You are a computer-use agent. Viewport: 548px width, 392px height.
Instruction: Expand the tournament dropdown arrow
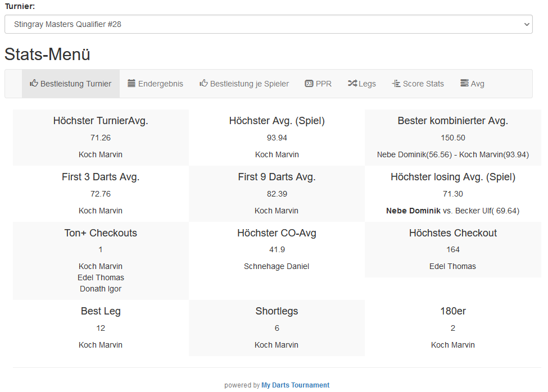tap(526, 24)
